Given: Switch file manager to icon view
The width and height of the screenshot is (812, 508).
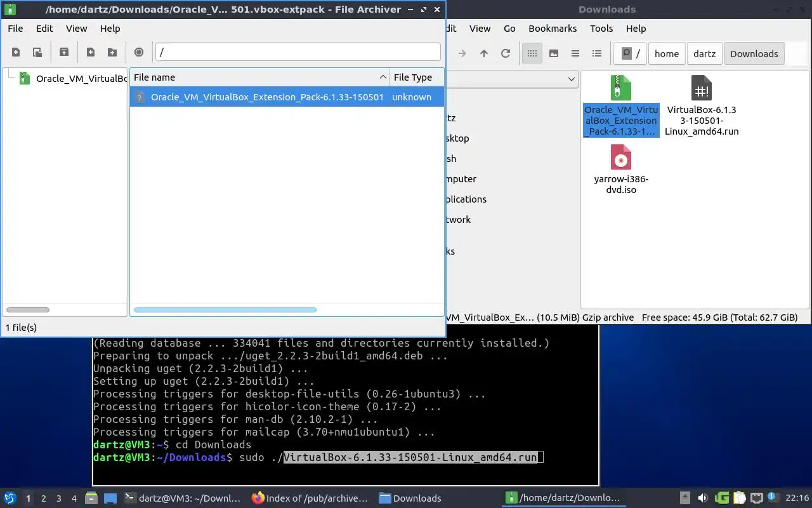Looking at the screenshot, I should pyautogui.click(x=532, y=53).
